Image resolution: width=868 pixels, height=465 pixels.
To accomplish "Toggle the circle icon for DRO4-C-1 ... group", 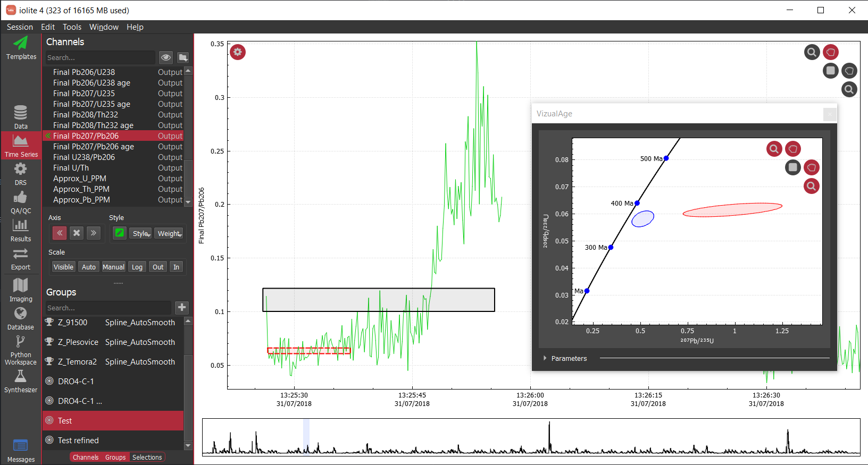I will click(x=49, y=401).
